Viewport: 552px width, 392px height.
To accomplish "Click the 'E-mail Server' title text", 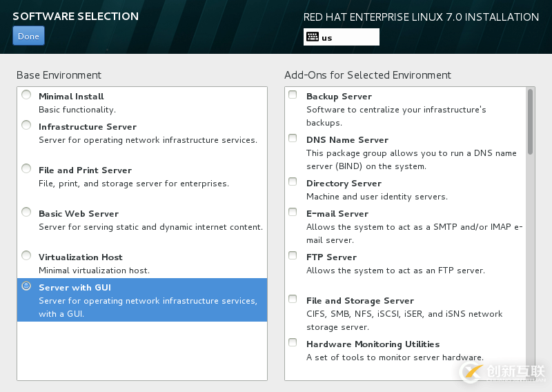I will coord(337,214).
